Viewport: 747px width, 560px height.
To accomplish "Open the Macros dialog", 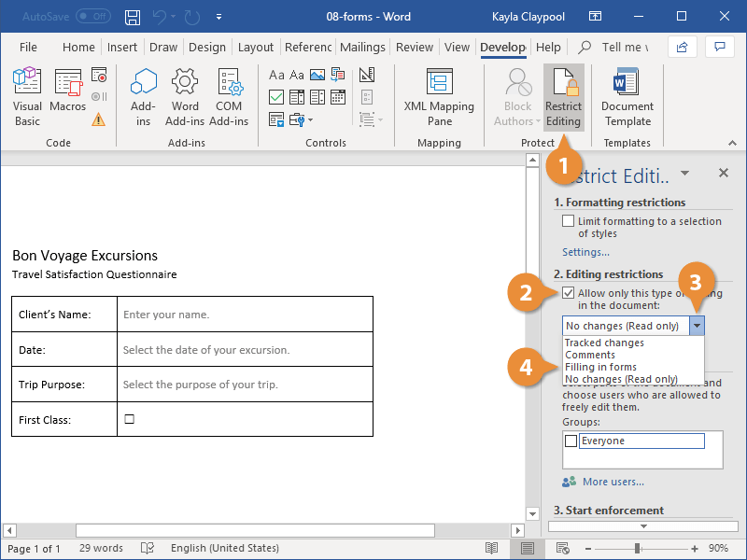I will 67,91.
